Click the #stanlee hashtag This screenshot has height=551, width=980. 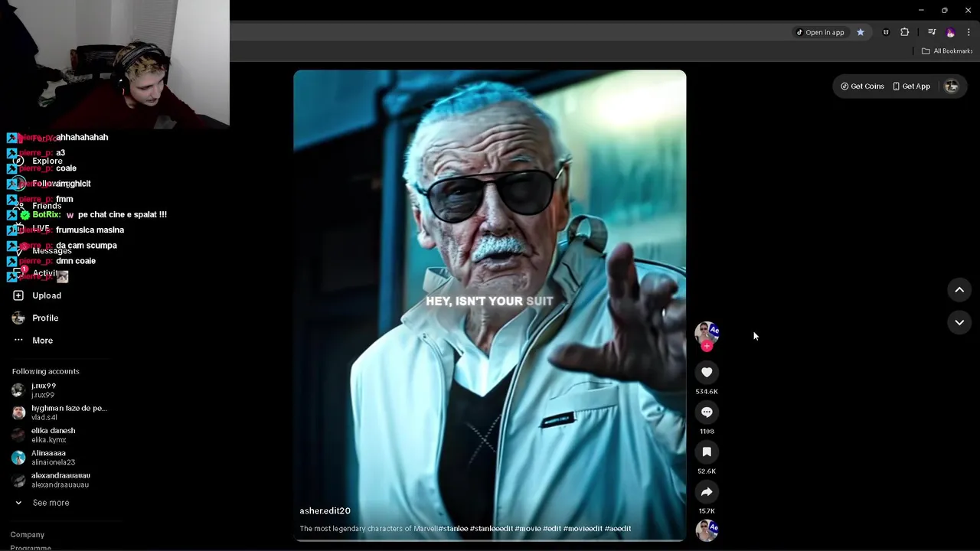point(452,529)
